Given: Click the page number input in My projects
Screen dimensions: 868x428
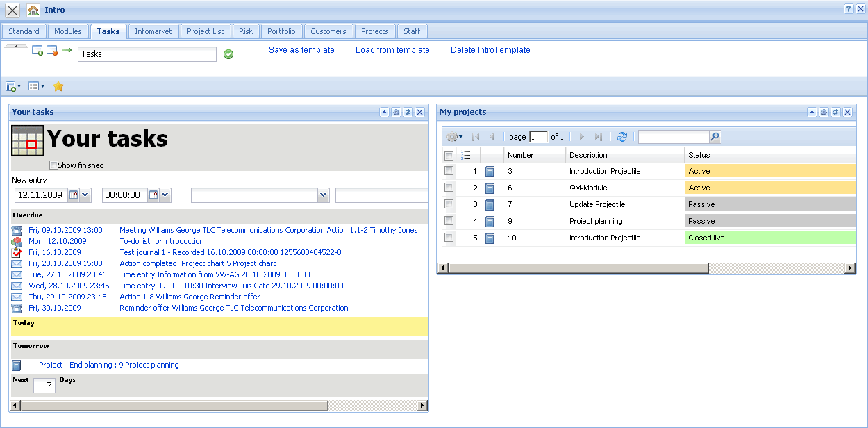Looking at the screenshot, I should pos(539,137).
